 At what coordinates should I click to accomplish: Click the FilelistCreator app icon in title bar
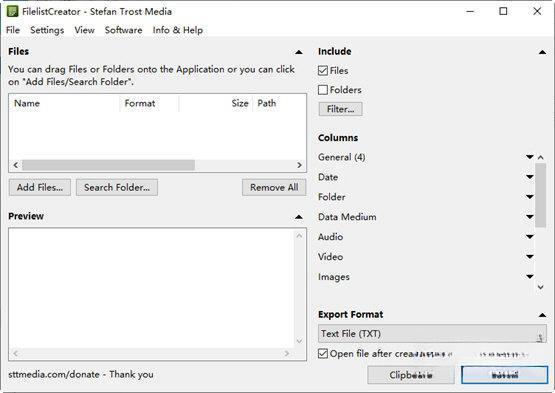click(x=12, y=11)
